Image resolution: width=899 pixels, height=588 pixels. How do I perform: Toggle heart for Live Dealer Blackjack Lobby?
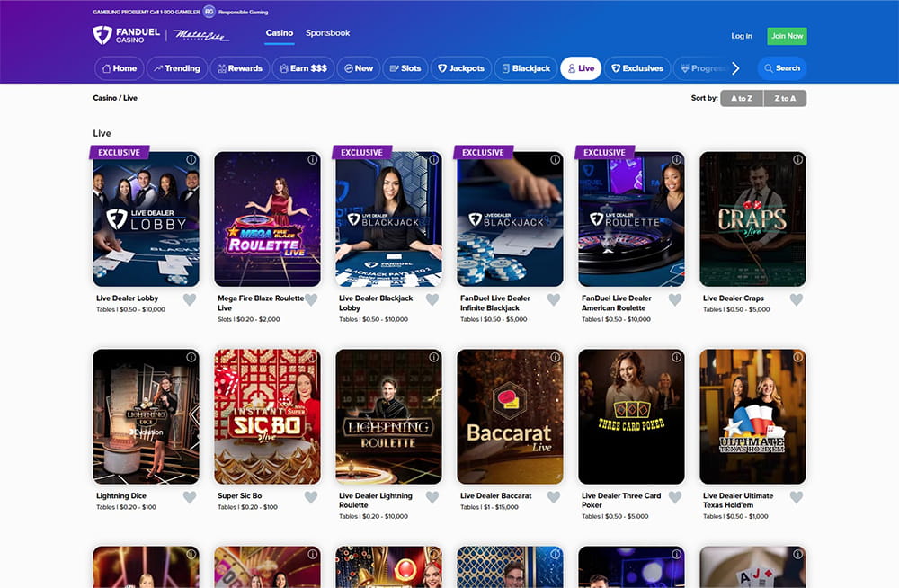(432, 299)
